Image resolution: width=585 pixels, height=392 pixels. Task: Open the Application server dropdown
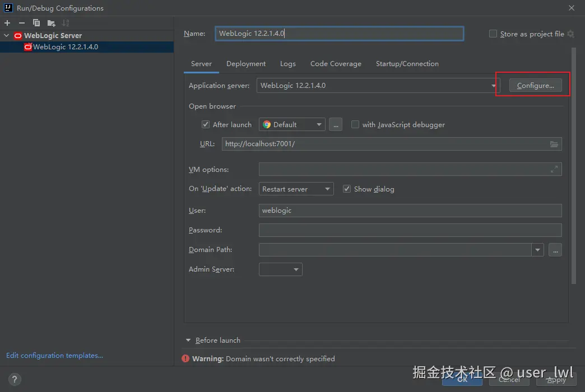tap(378, 86)
